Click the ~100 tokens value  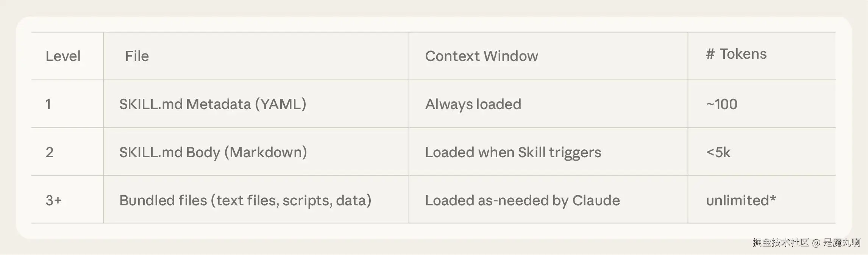pos(721,104)
